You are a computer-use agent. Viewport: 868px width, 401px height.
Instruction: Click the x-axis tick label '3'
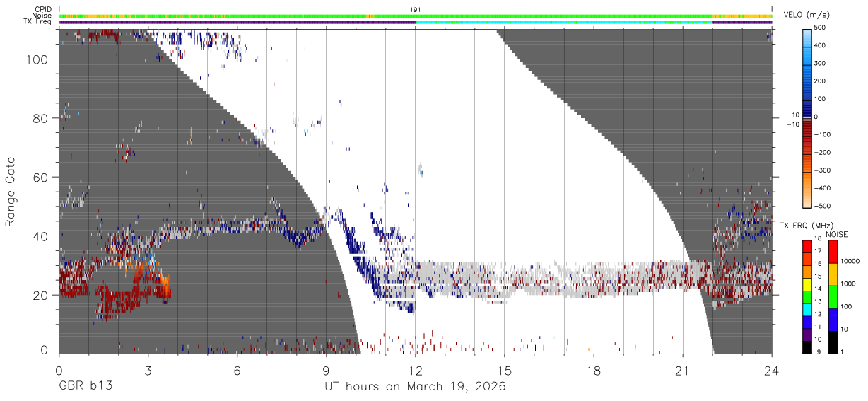click(148, 370)
